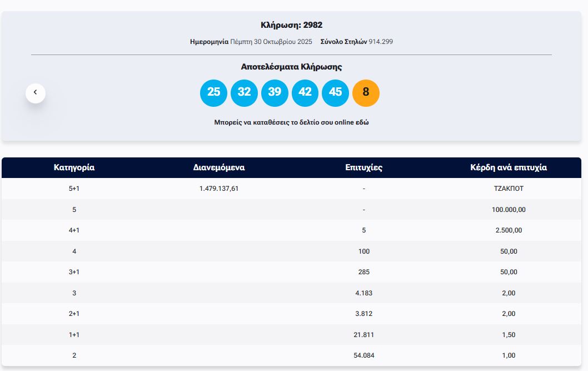Click the blue ball numbered 45
The width and height of the screenshot is (588, 371).
pos(335,93)
